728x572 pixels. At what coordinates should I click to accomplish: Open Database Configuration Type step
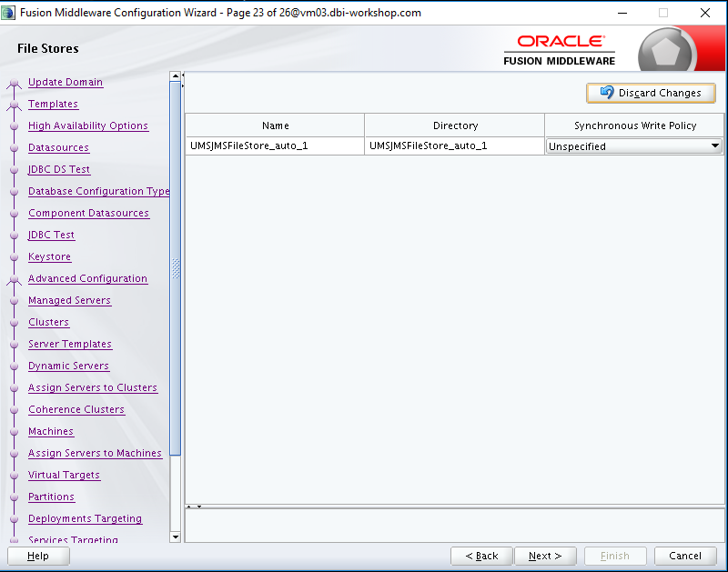coord(98,191)
